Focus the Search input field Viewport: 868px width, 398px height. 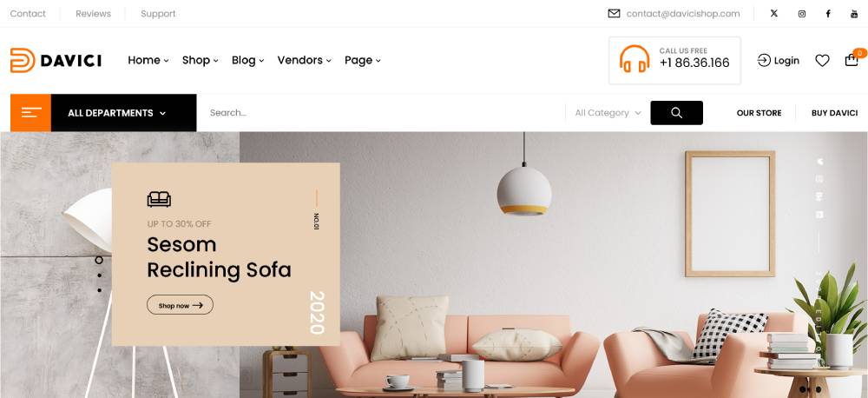382,112
